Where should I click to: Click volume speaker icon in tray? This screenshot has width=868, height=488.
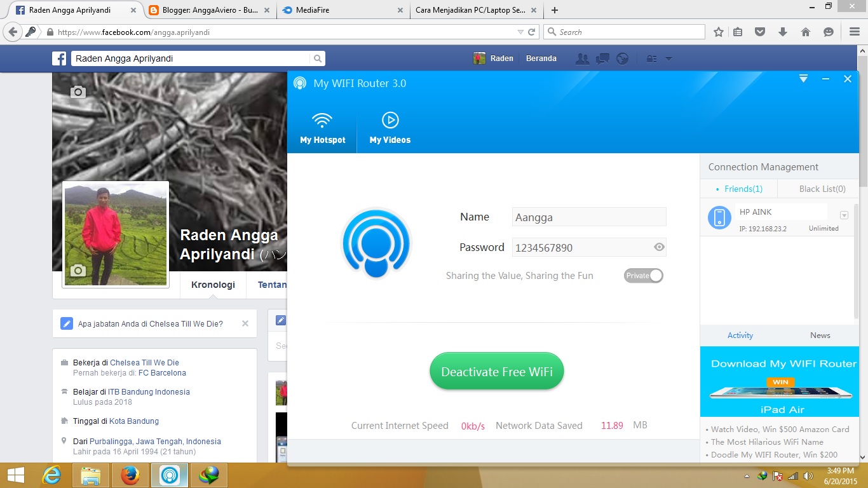[808, 476]
